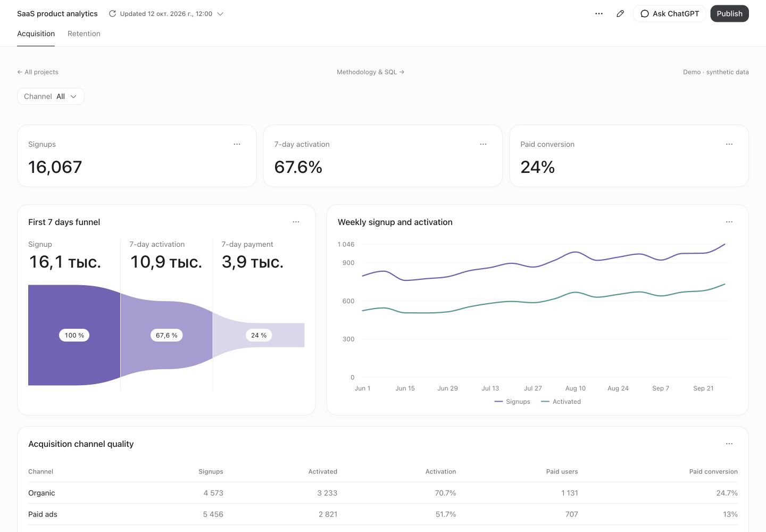Click the refresh icon beside Updated
The width and height of the screenshot is (766, 532).
pos(112,14)
